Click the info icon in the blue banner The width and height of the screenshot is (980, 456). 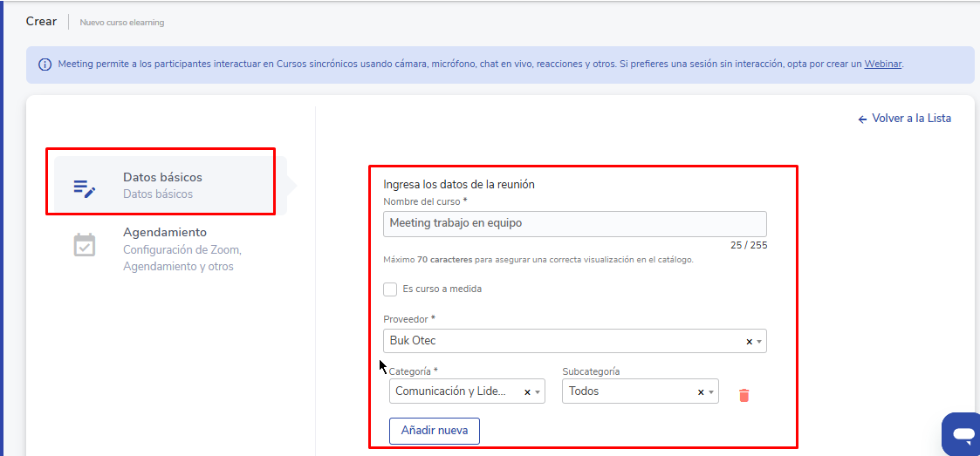point(45,65)
